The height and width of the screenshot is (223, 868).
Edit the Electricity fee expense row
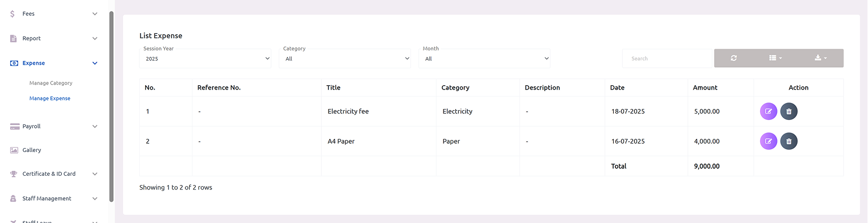click(x=768, y=111)
